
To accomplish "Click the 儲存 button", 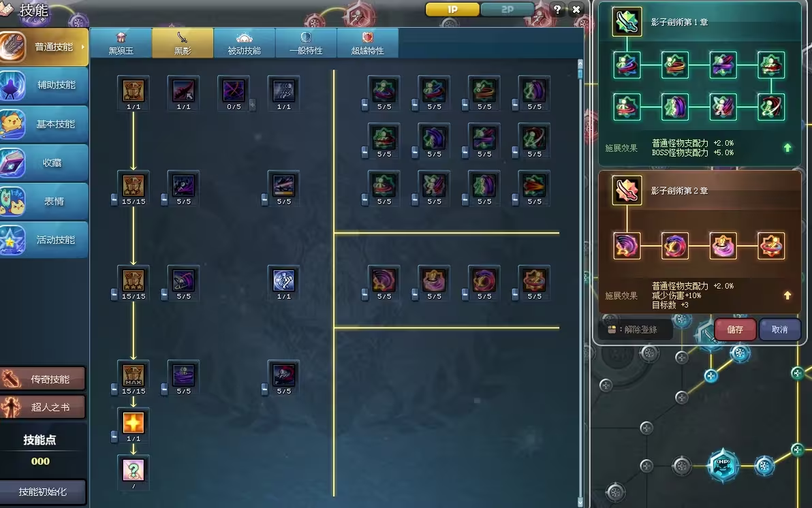I will pos(735,330).
